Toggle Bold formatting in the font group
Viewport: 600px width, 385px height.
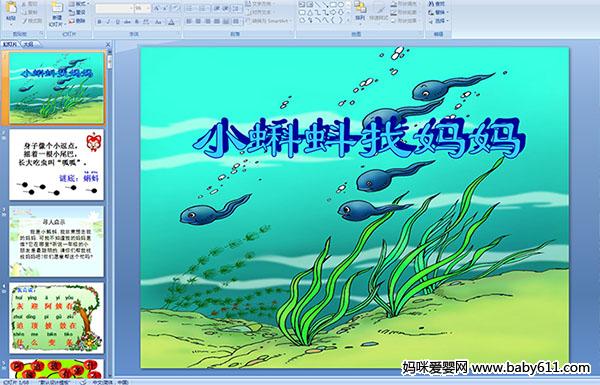pos(99,22)
